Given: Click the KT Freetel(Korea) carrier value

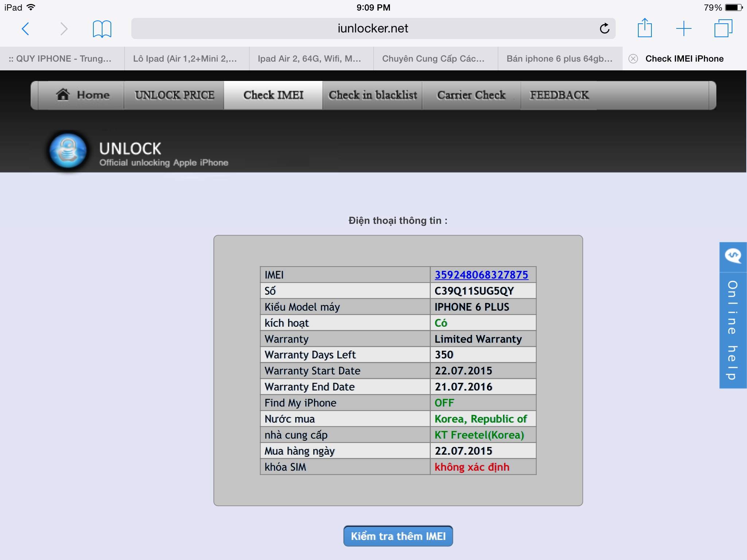Looking at the screenshot, I should 479,435.
